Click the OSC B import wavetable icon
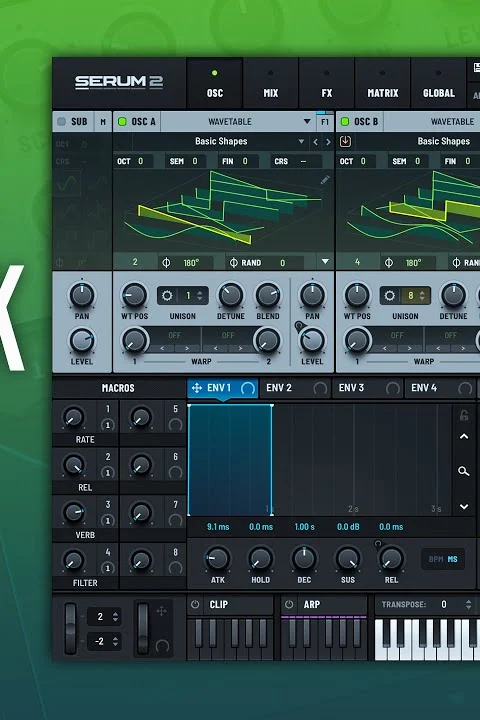Screen dimensions: 480x720 pyautogui.click(x=345, y=141)
